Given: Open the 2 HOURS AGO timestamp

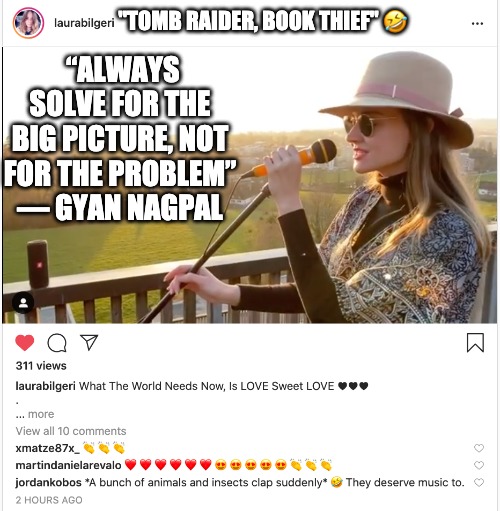Looking at the screenshot, I should [49, 500].
